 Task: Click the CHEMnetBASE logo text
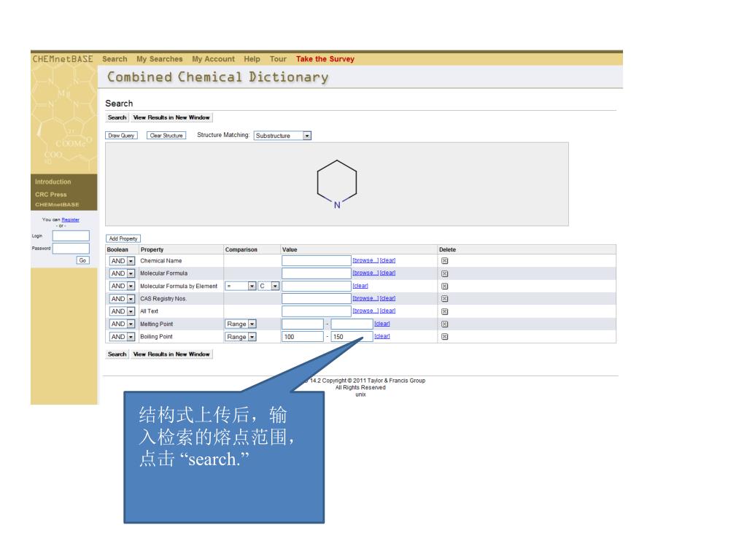[x=63, y=59]
